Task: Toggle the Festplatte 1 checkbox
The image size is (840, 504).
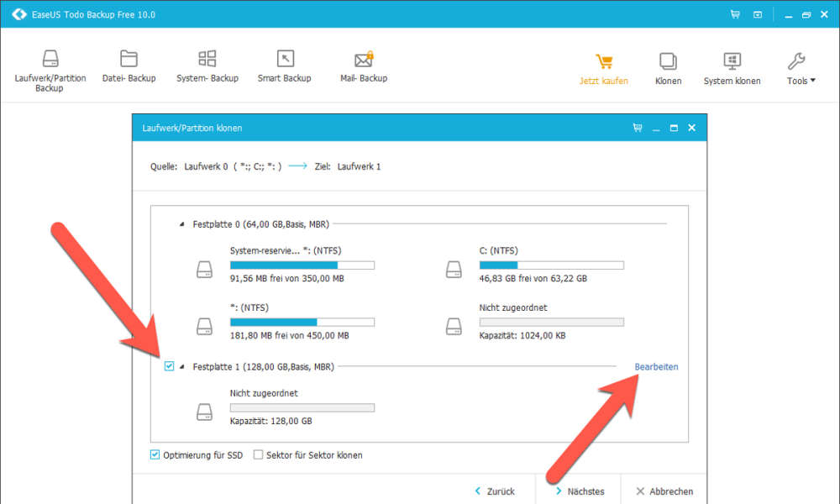Action: point(169,365)
